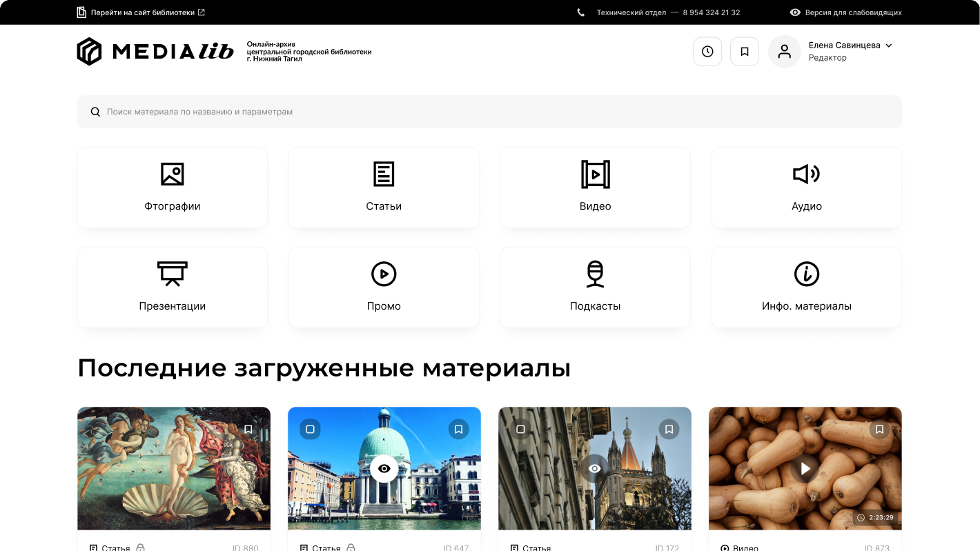This screenshot has height=551, width=980.
Task: Click the MEDIAlib logo
Action: point(155,52)
